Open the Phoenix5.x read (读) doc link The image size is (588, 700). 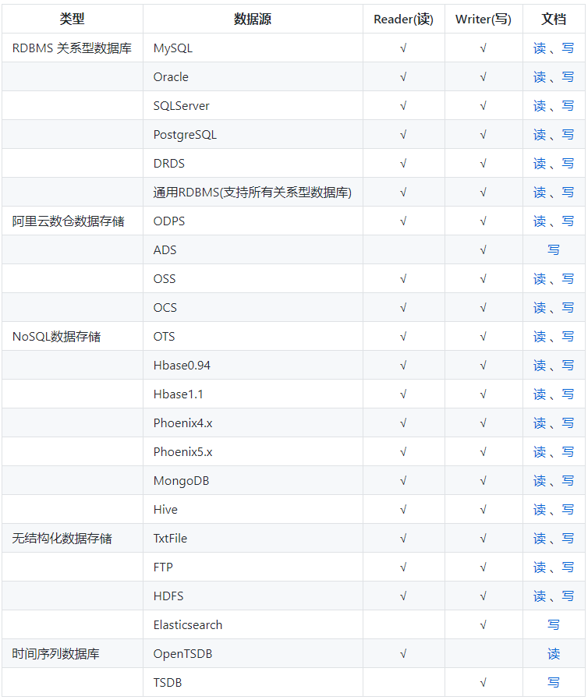coord(540,452)
